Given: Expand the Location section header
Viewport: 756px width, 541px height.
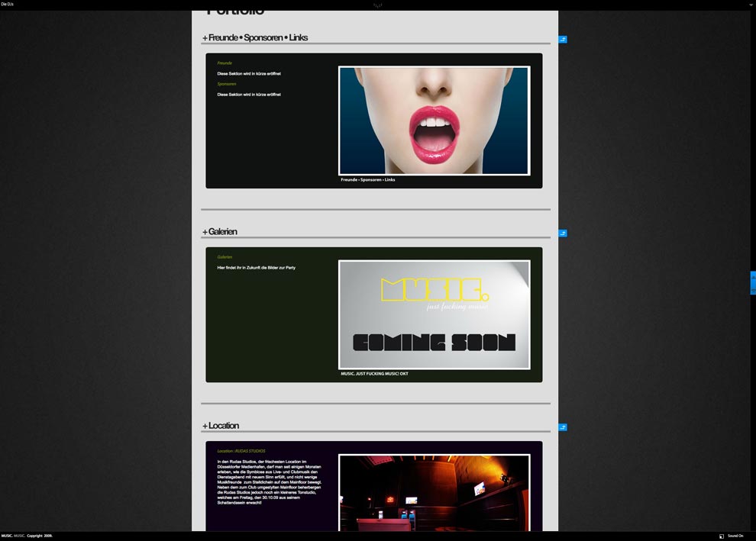Looking at the screenshot, I should pos(221,425).
